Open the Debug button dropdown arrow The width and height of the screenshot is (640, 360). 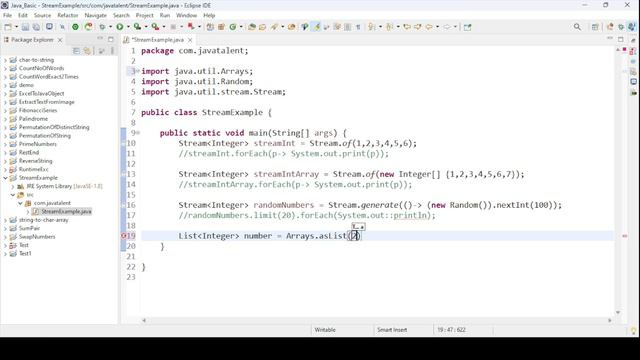click(110, 27)
